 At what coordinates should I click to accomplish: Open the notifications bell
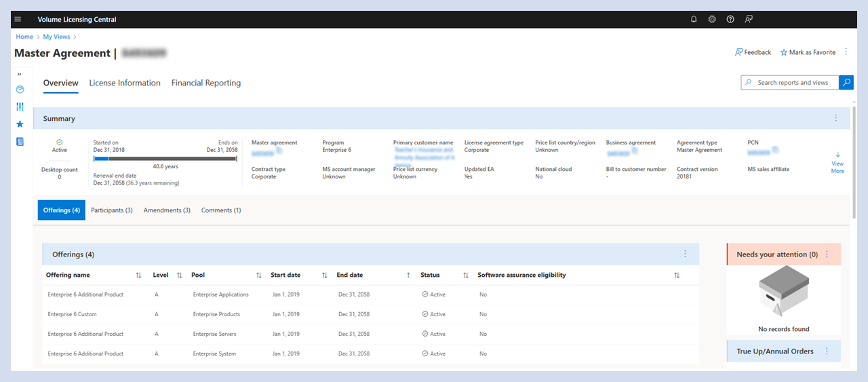point(694,19)
